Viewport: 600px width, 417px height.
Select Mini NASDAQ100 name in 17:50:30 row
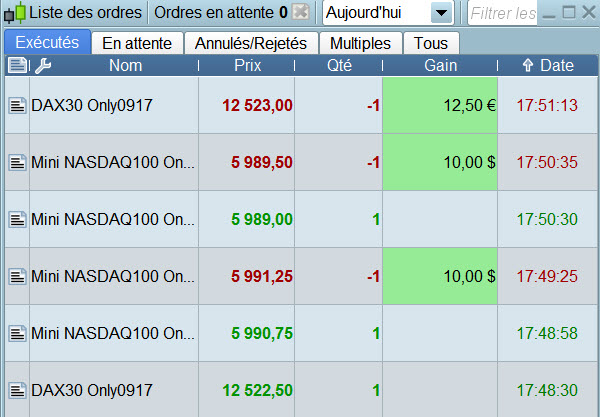coord(113,219)
